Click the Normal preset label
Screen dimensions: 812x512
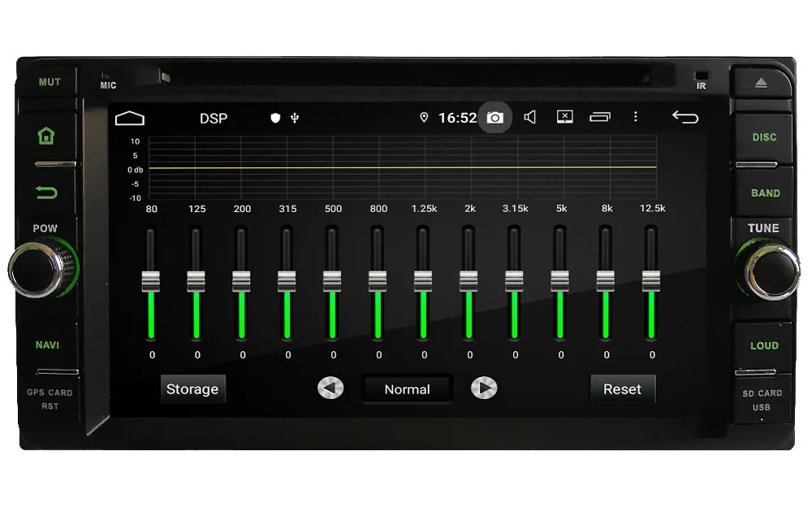407,389
